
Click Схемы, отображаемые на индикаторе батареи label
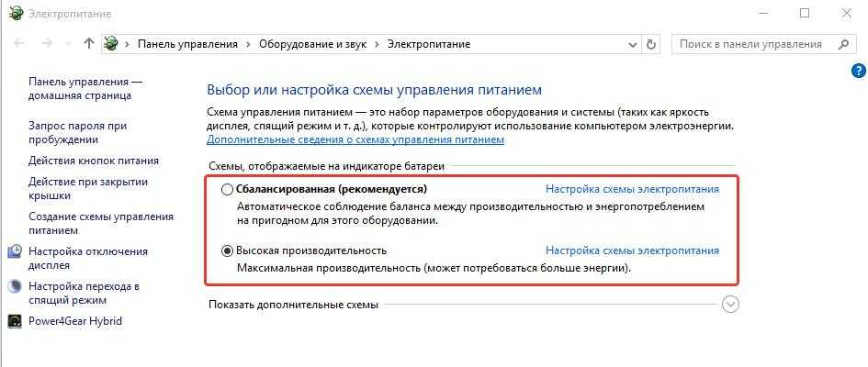327,166
